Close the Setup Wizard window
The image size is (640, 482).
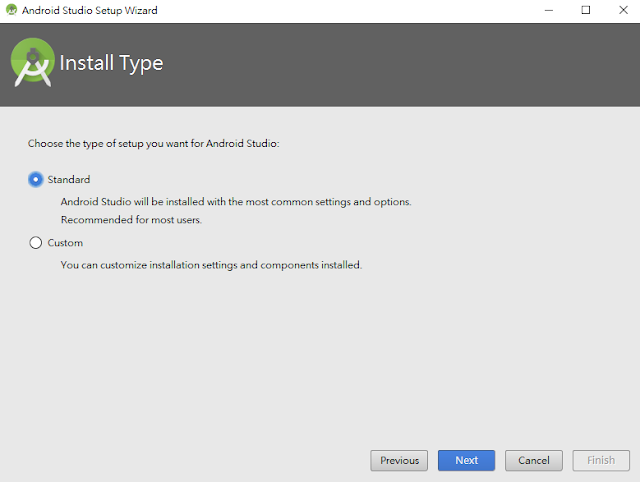623,10
